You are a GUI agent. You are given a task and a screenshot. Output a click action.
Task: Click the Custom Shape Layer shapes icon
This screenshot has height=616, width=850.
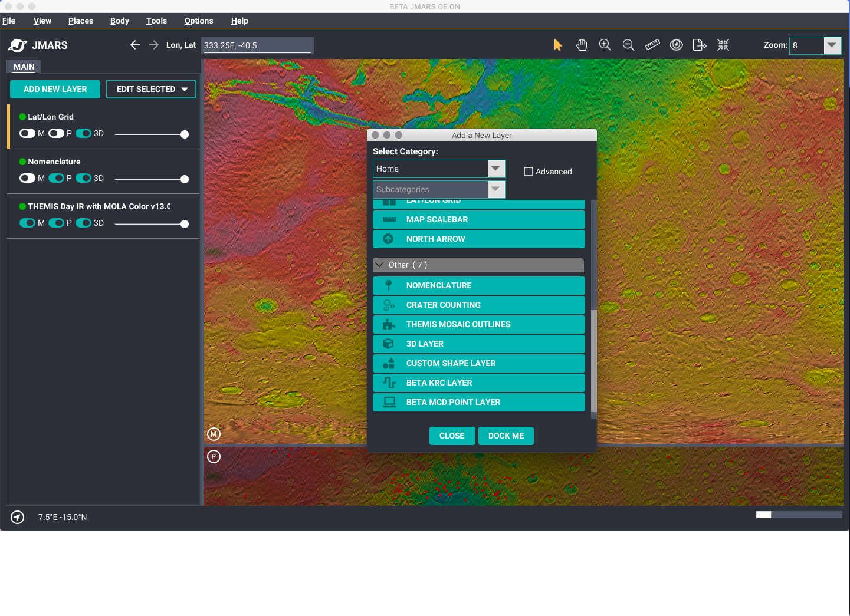(389, 363)
